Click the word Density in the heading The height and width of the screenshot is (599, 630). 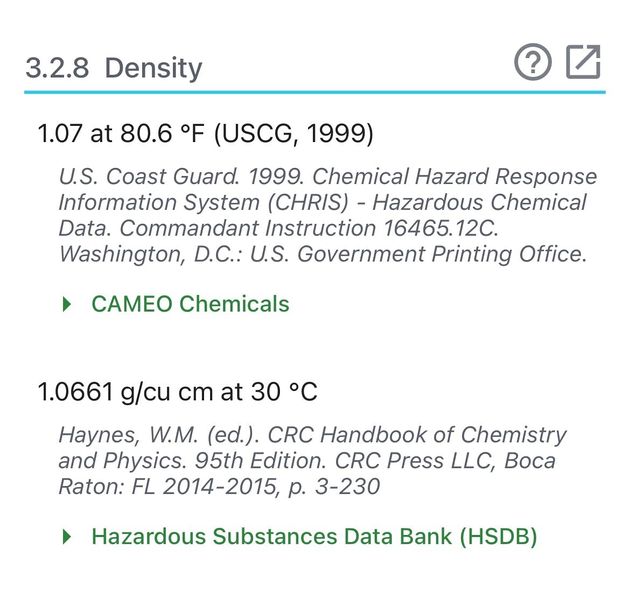153,67
